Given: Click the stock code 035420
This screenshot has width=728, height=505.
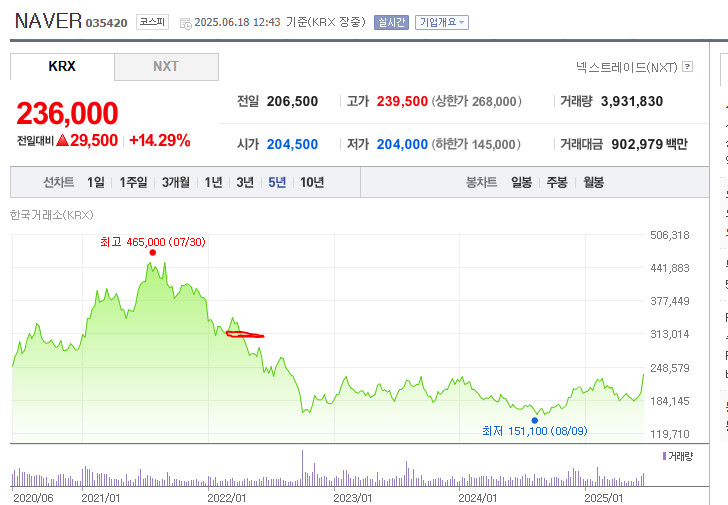Looking at the screenshot, I should coord(106,23).
